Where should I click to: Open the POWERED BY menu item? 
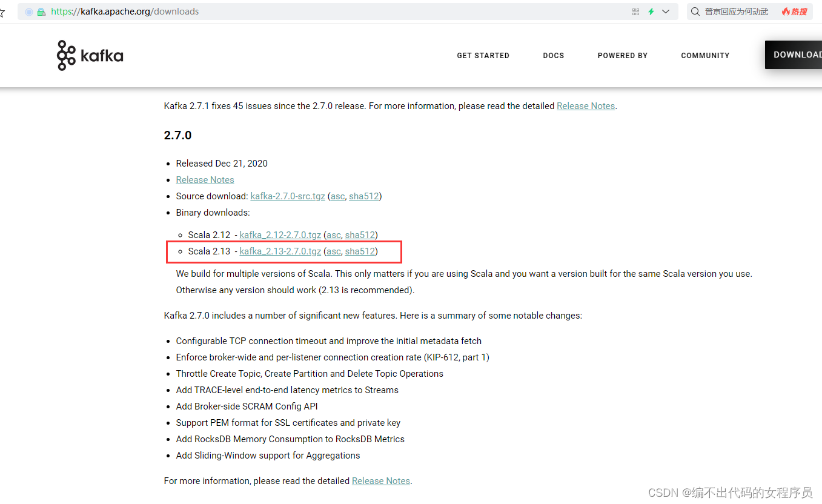(623, 55)
